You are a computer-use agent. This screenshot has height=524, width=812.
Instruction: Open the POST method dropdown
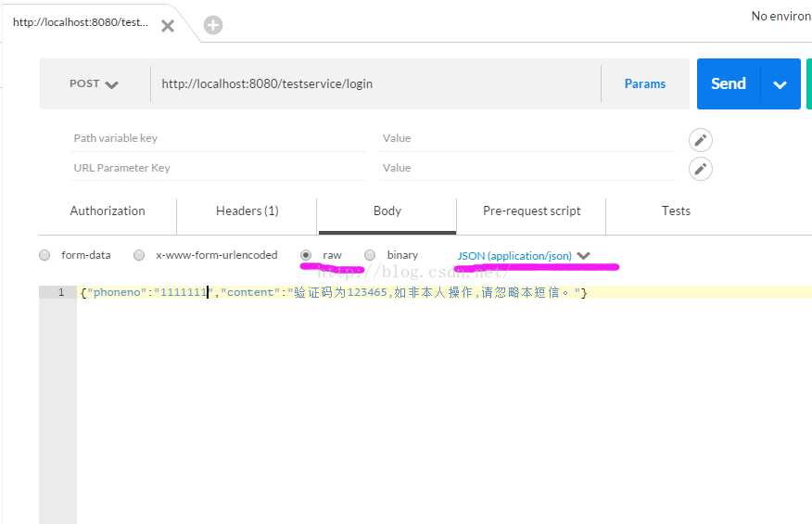click(94, 84)
